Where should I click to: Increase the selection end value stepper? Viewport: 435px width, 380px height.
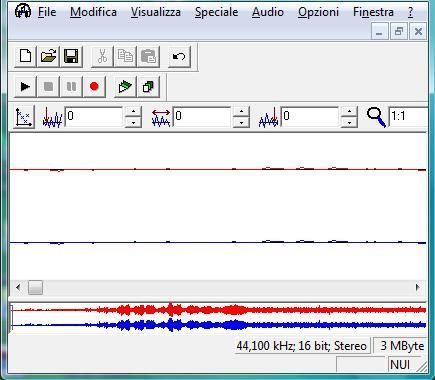pyautogui.click(x=349, y=111)
